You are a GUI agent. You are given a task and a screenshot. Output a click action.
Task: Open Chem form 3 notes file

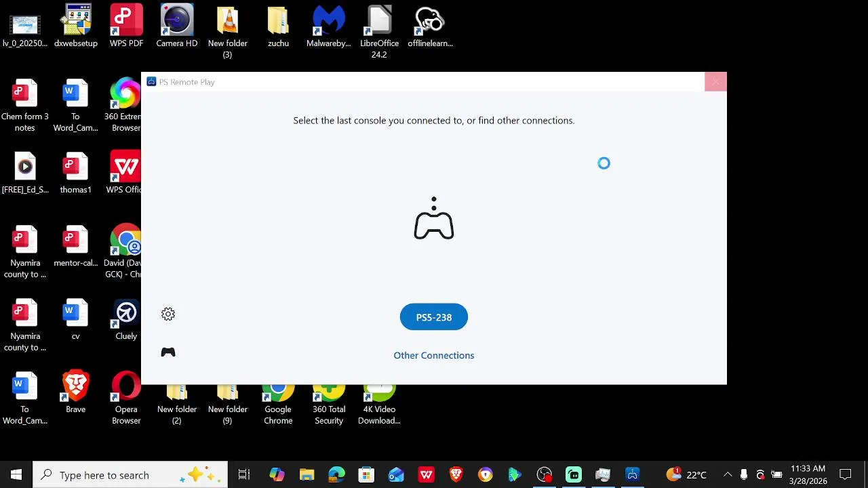pyautogui.click(x=25, y=105)
